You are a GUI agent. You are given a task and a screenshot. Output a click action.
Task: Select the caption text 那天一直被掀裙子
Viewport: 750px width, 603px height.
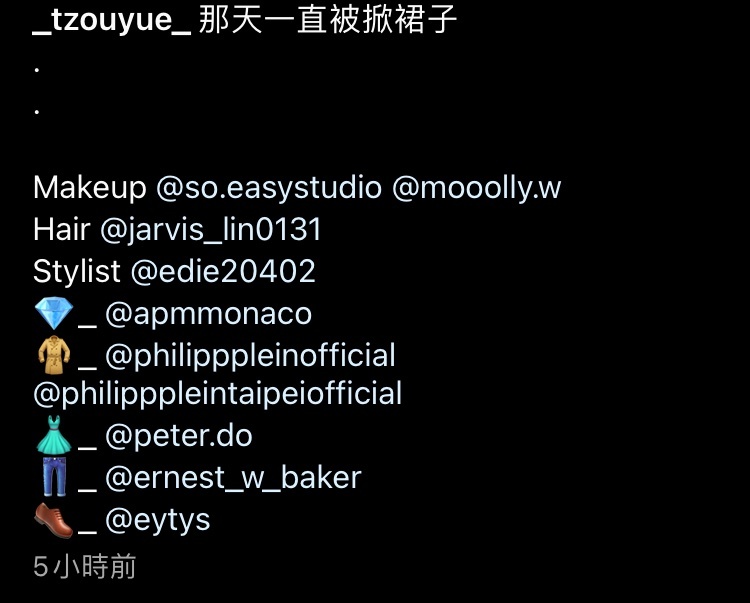coord(328,20)
